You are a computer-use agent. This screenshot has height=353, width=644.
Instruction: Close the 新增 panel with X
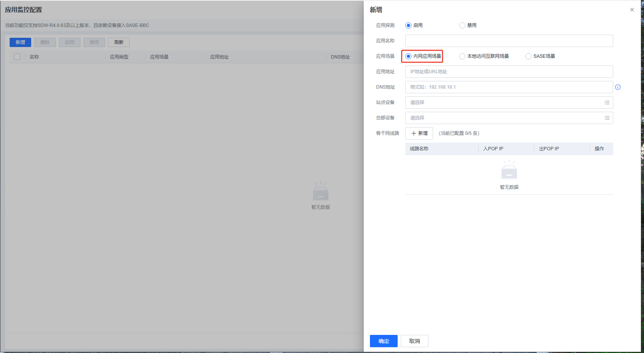tap(632, 10)
